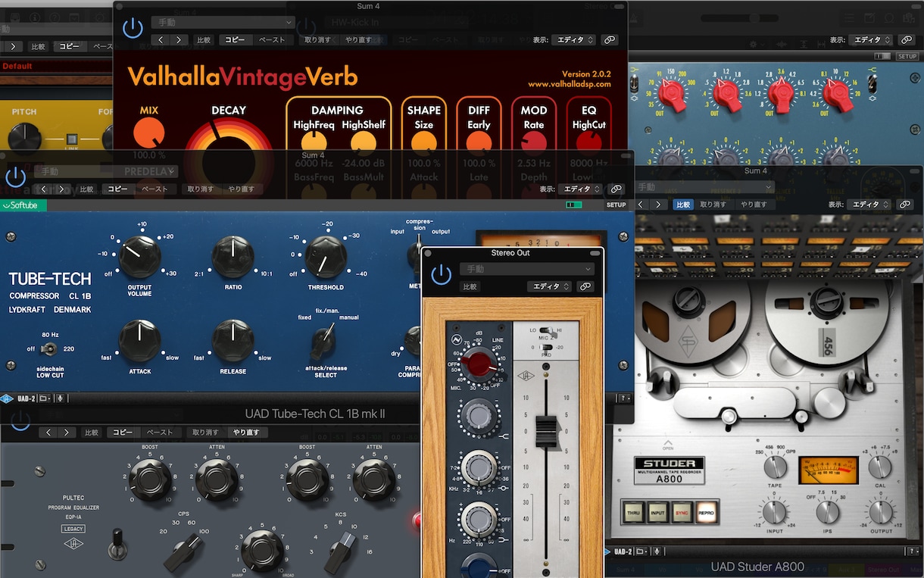
Task: Click the Stereo Out channel fader handle
Action: (546, 430)
